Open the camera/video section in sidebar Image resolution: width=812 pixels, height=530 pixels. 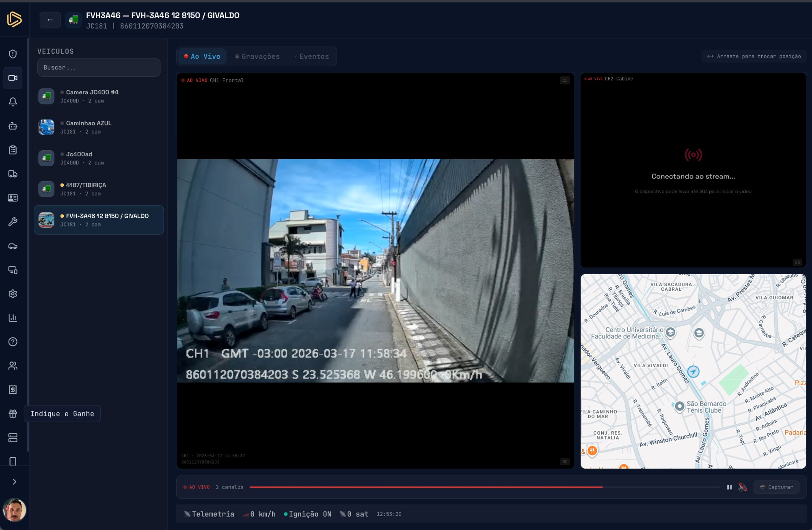click(x=13, y=78)
